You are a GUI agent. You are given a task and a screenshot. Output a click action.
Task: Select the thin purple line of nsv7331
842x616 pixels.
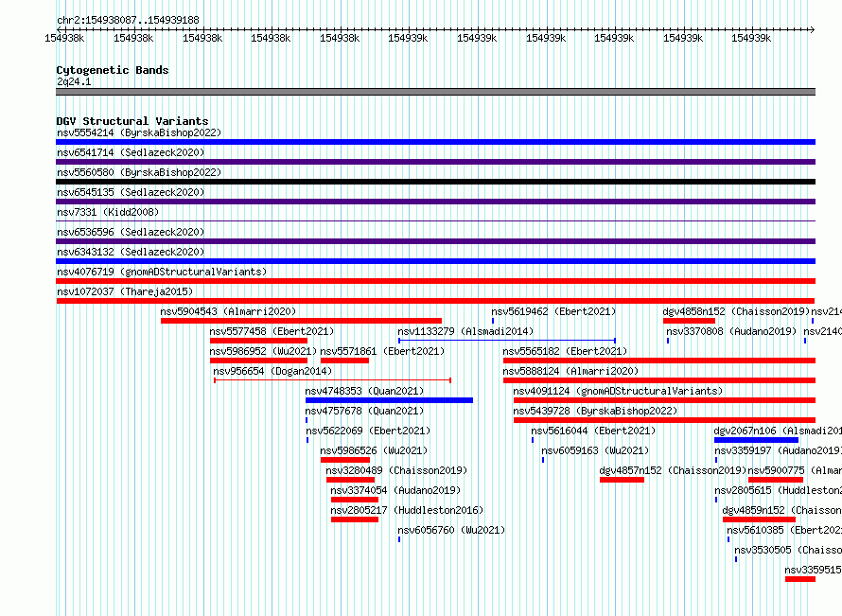435,220
